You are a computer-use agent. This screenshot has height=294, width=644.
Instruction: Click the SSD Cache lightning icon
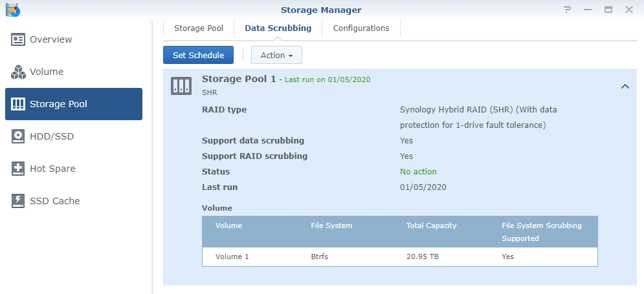[18, 201]
